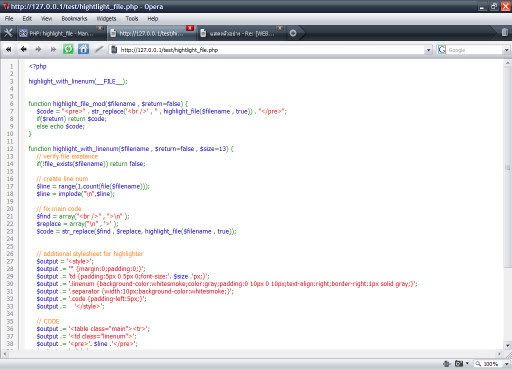Click the status bar sync icon

pos(447,363)
